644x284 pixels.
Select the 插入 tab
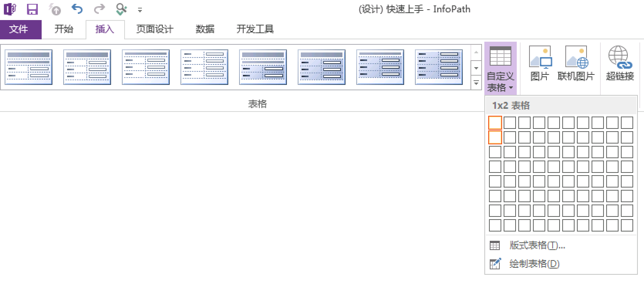coord(105,29)
